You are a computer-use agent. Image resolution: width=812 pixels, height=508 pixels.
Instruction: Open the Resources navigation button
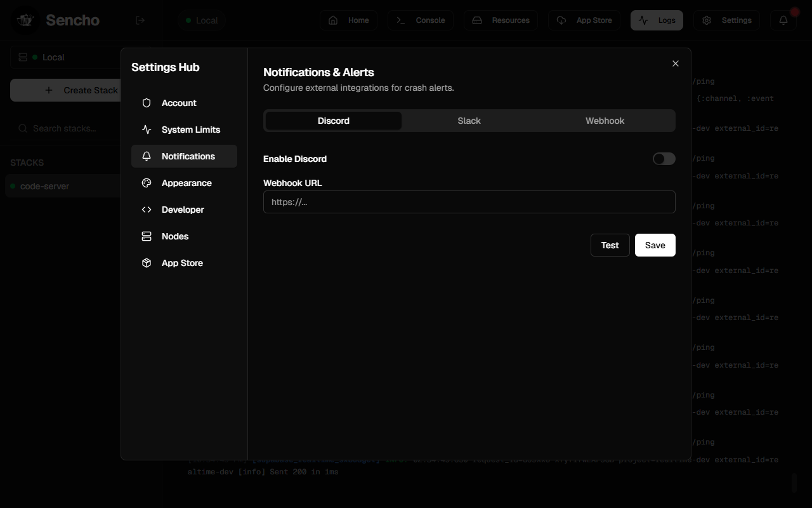tap(501, 20)
